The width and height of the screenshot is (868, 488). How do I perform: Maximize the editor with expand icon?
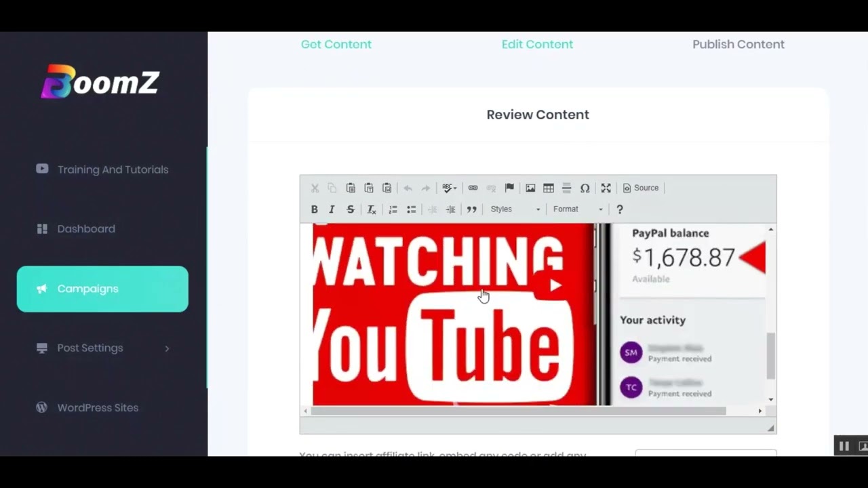(x=606, y=188)
